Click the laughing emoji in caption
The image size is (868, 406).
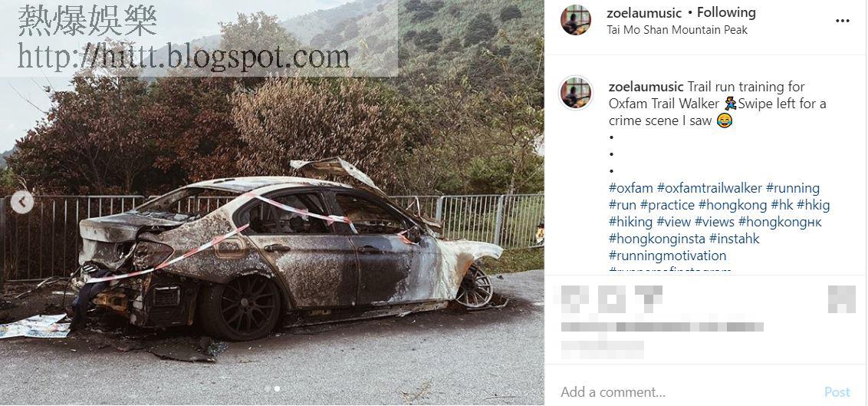coord(724,120)
